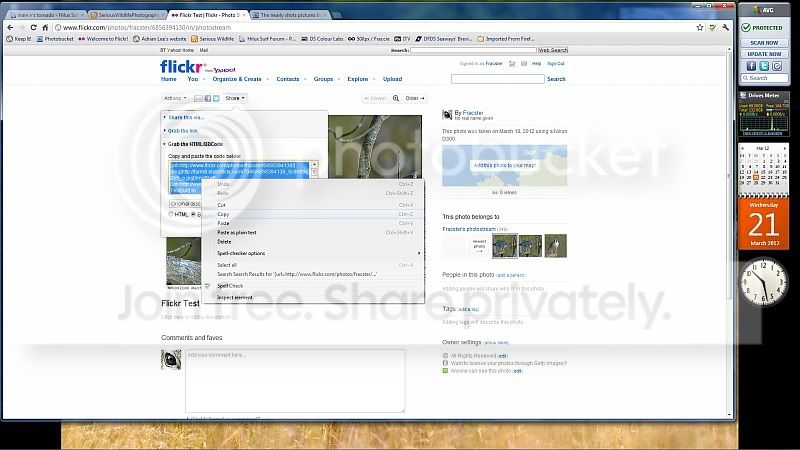Click the browser back arrow
800x450 pixels.
[10, 28]
